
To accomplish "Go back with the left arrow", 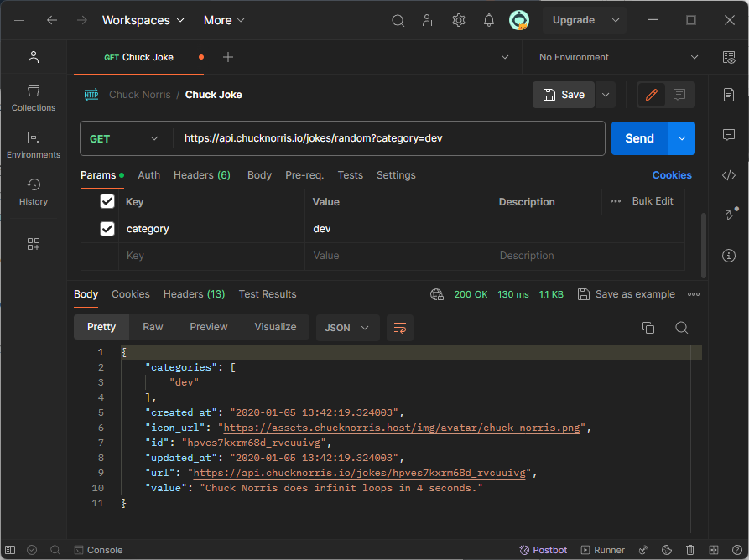I will (52, 20).
